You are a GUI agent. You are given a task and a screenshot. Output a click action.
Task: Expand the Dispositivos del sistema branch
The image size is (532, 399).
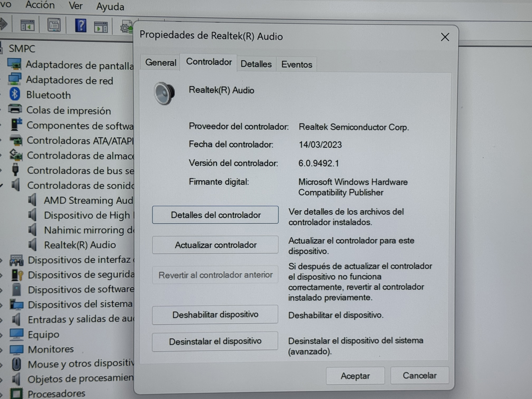[1, 305]
